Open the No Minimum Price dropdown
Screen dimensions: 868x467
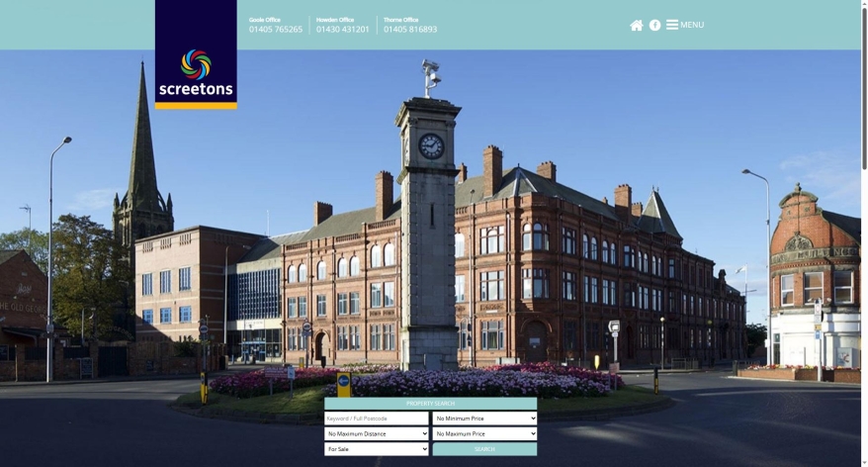(x=484, y=419)
